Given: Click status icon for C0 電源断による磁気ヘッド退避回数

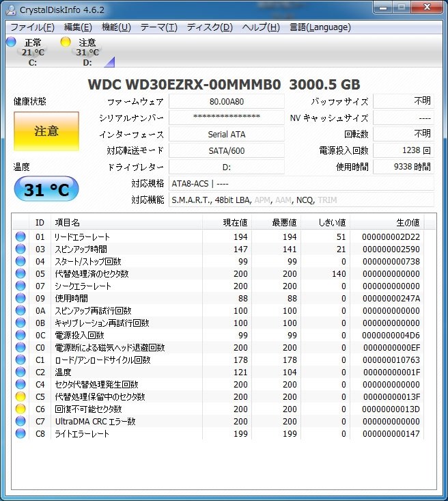Looking at the screenshot, I should [x=20, y=347].
